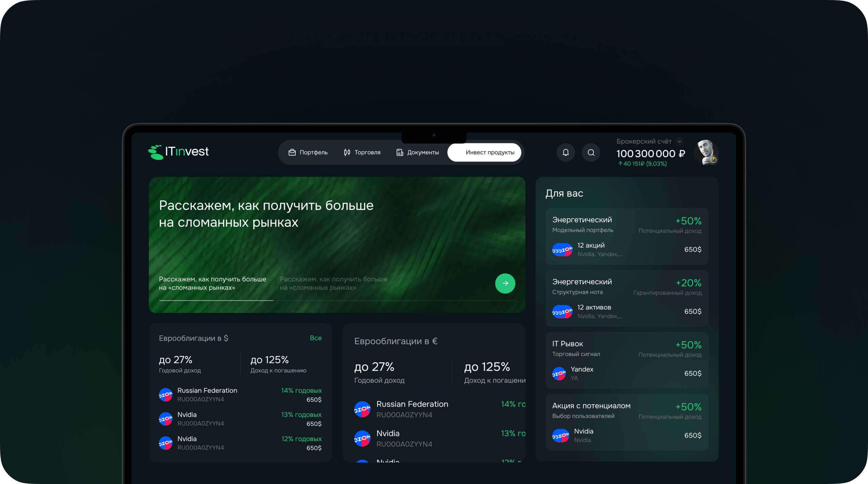The image size is (868, 484).
Task: Click the Портфель briefcase icon
Action: point(292,153)
